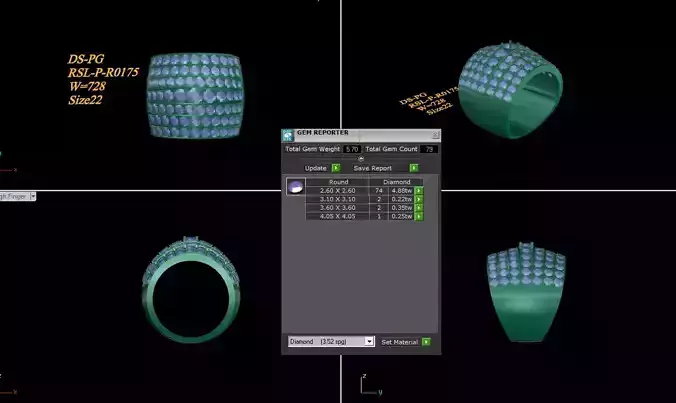This screenshot has height=403, width=676.
Task: Select the 4.05 X 4.05 size cell
Action: (338, 216)
